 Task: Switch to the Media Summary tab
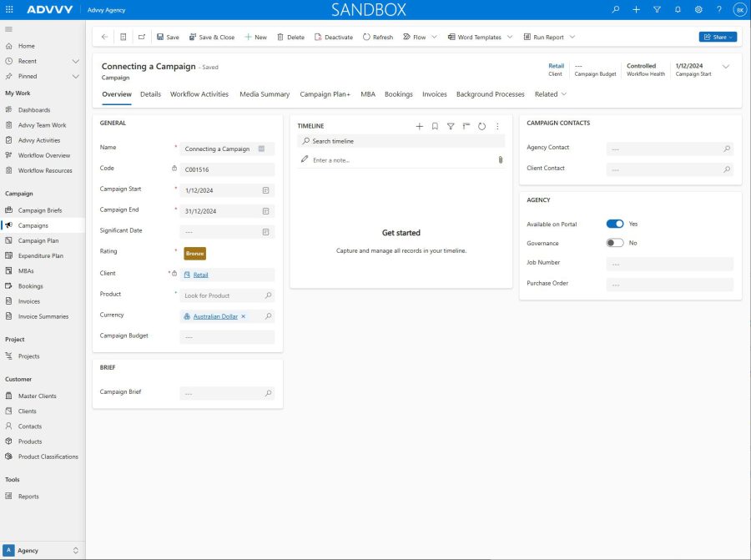pyautogui.click(x=265, y=94)
